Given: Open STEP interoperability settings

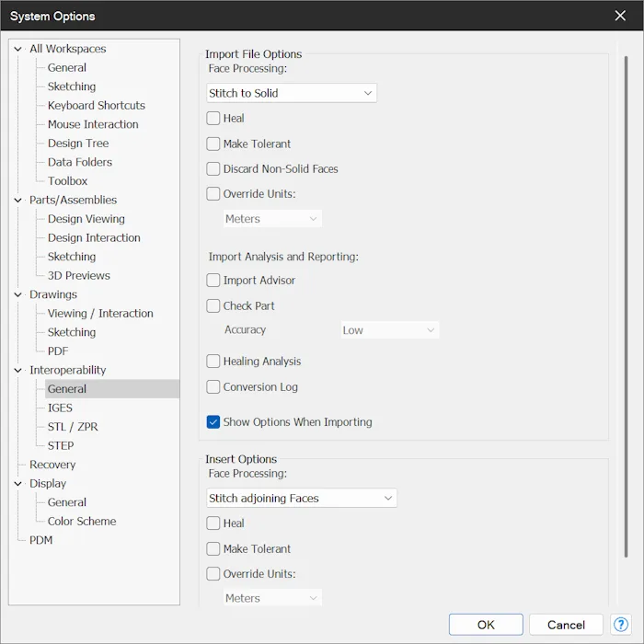Looking at the screenshot, I should click(61, 445).
